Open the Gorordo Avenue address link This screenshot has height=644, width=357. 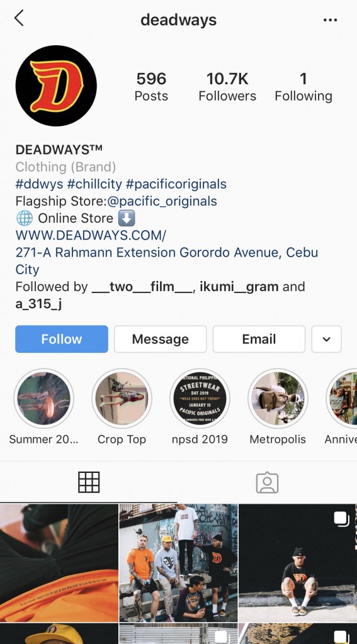(x=167, y=261)
